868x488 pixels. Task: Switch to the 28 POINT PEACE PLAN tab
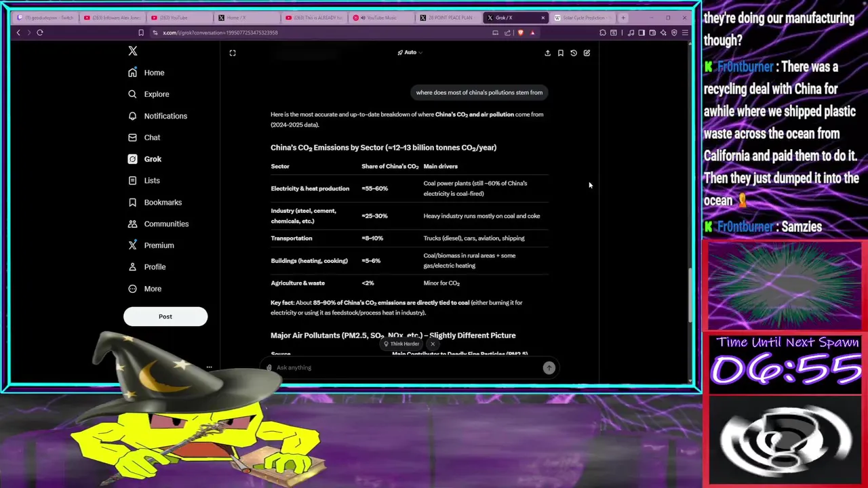pos(447,18)
